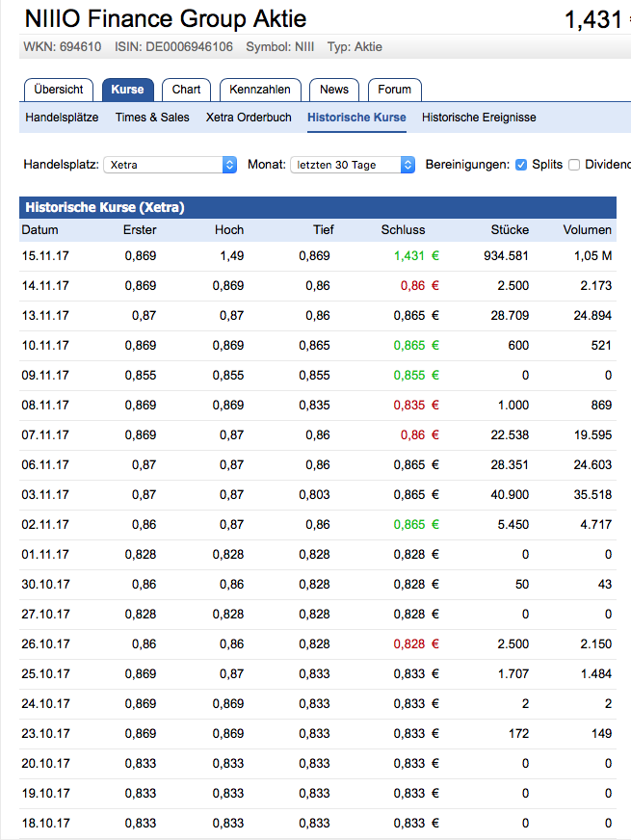This screenshot has height=840, width=631.
Task: Click the Datum column header
Action: 40,230
